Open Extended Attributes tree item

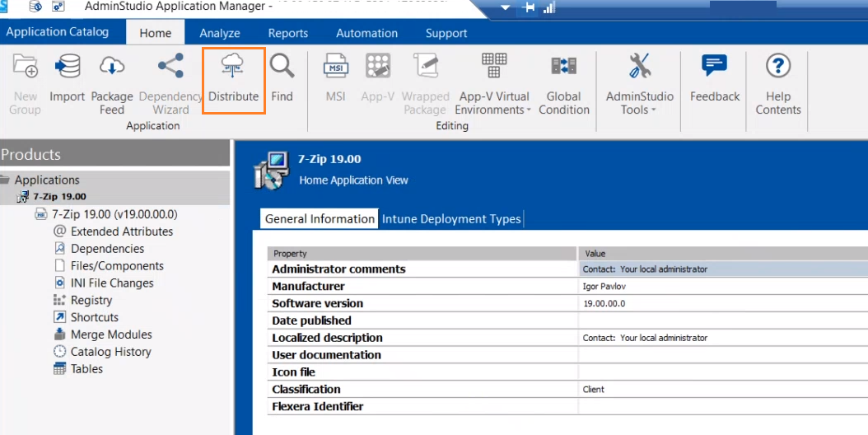[122, 231]
